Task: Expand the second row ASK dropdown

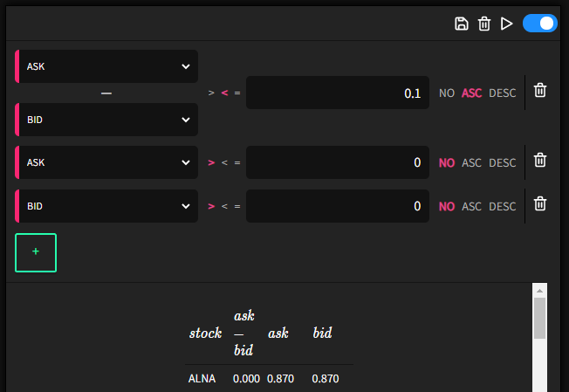Action: coord(107,162)
